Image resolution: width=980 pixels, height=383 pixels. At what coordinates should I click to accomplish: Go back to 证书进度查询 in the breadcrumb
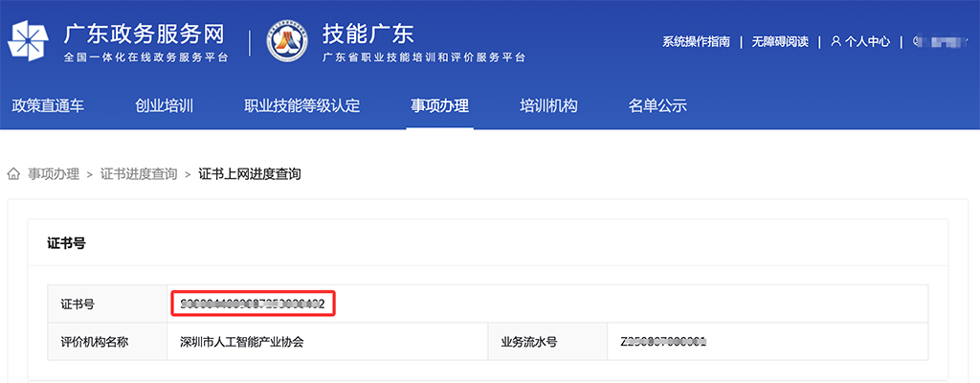139,174
